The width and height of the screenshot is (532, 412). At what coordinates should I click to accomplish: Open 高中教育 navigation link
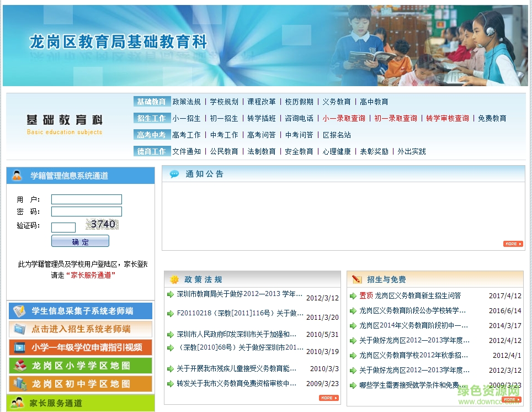click(x=374, y=102)
